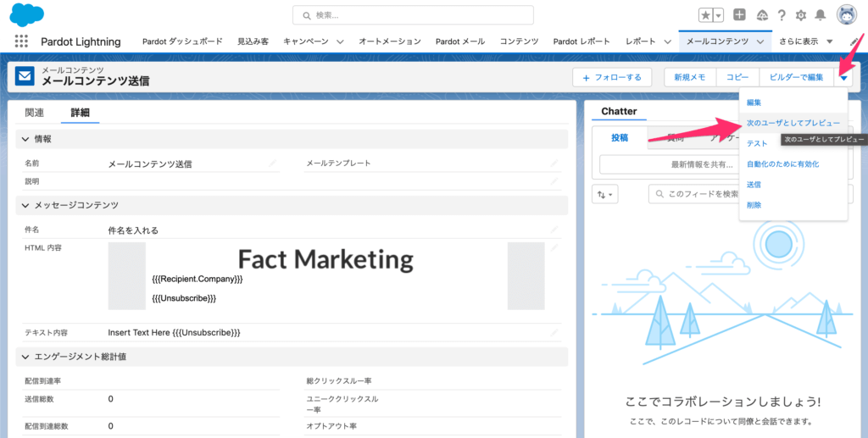The height and width of the screenshot is (438, 868).
Task: Open the コンテンツ tab
Action: (x=519, y=42)
